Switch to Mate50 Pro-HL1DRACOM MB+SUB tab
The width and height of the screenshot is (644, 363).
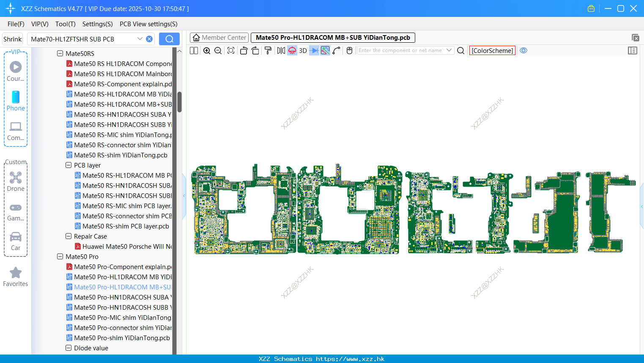pyautogui.click(x=333, y=38)
